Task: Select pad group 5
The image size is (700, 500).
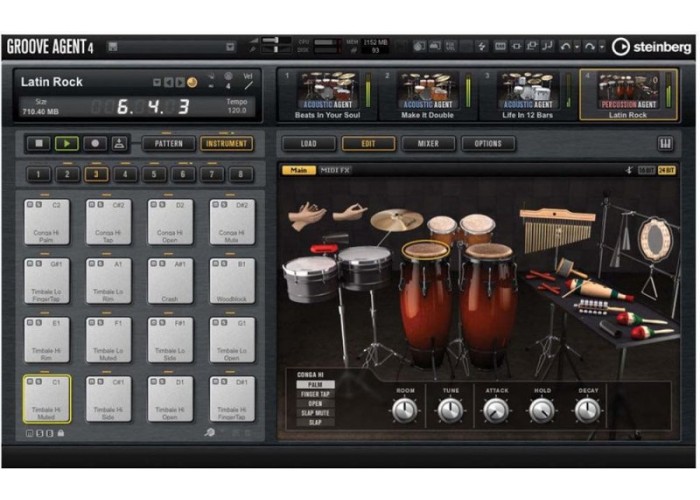Action: (154, 174)
